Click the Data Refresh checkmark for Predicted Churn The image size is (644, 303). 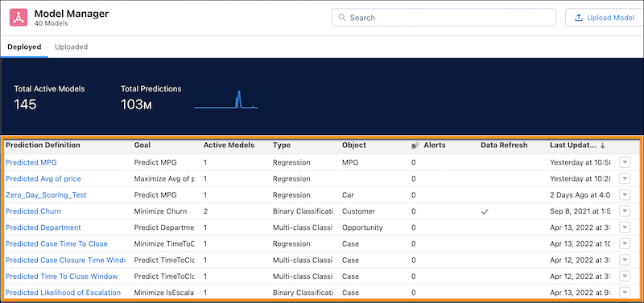485,211
